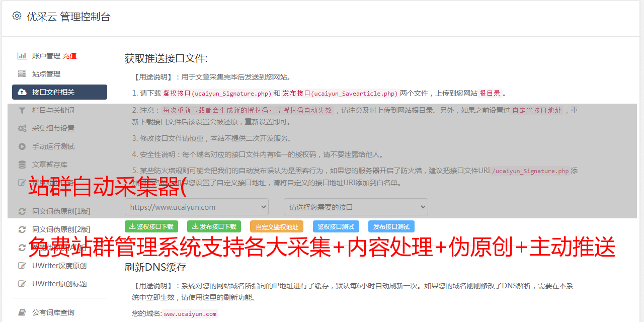Click the 鉴权接口(ucaiyun_Signature.php) code text

point(217,94)
